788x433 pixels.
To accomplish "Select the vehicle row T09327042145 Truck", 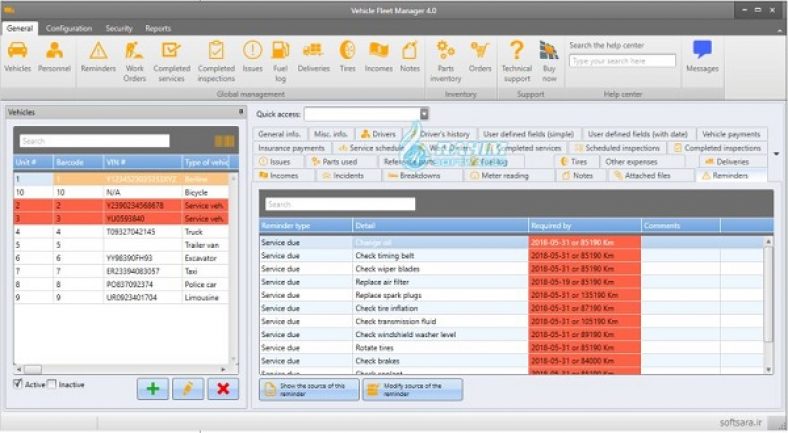I will 121,232.
